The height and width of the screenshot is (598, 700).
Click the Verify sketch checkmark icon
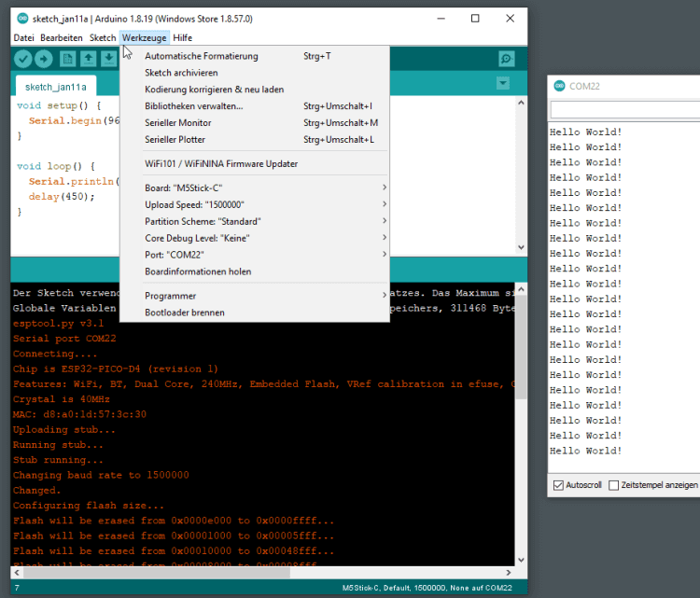(x=23, y=59)
